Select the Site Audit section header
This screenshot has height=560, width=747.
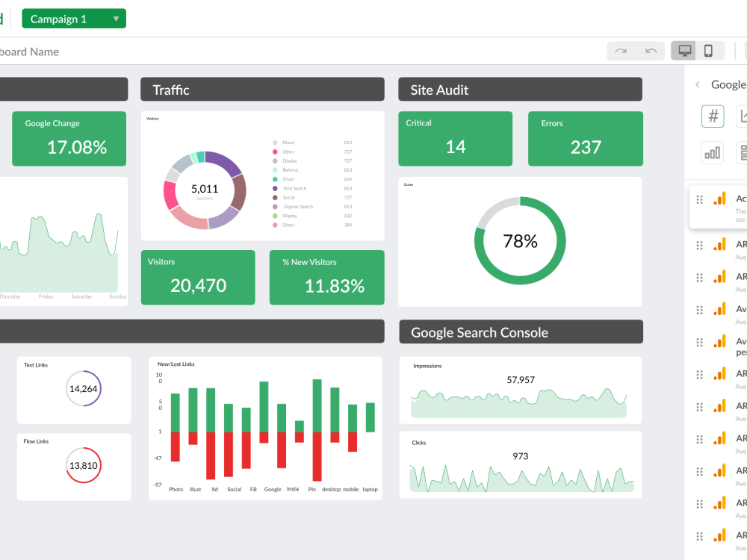tap(520, 89)
